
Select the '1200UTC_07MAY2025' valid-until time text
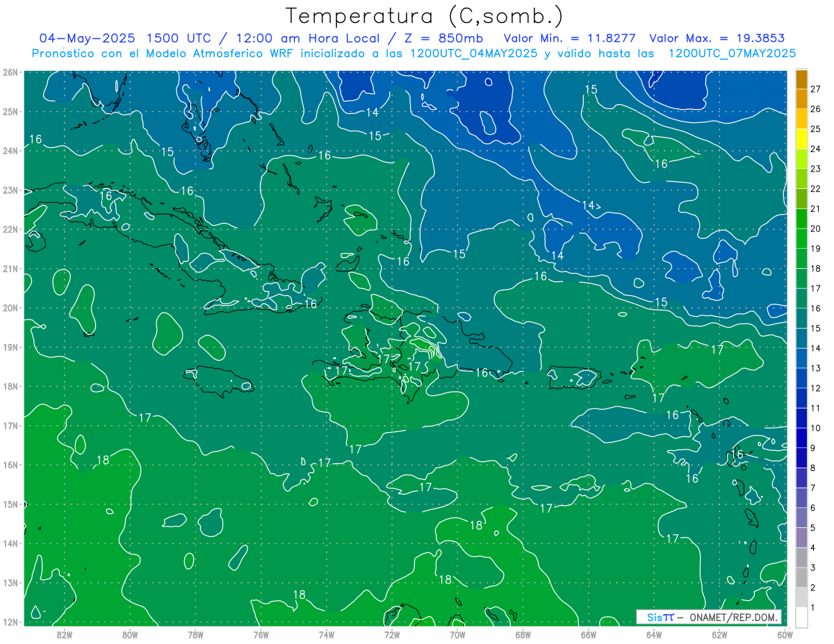pyautogui.click(x=732, y=53)
